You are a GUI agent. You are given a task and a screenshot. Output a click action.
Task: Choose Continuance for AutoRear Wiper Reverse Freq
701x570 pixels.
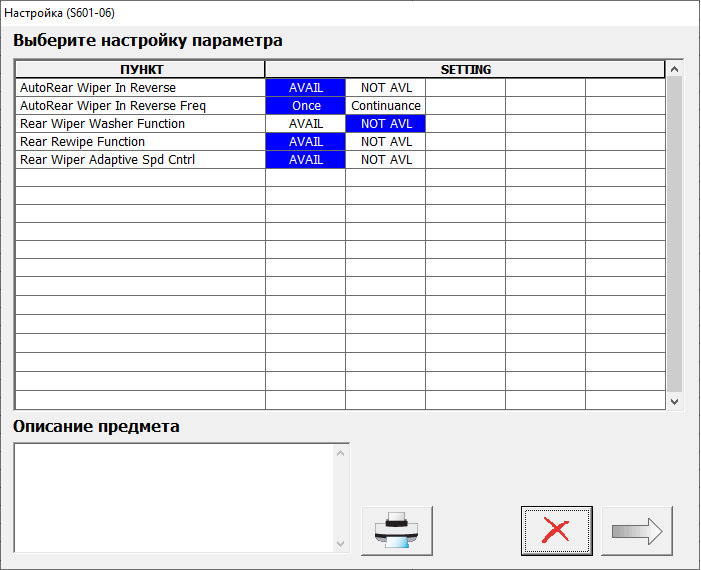(x=385, y=106)
